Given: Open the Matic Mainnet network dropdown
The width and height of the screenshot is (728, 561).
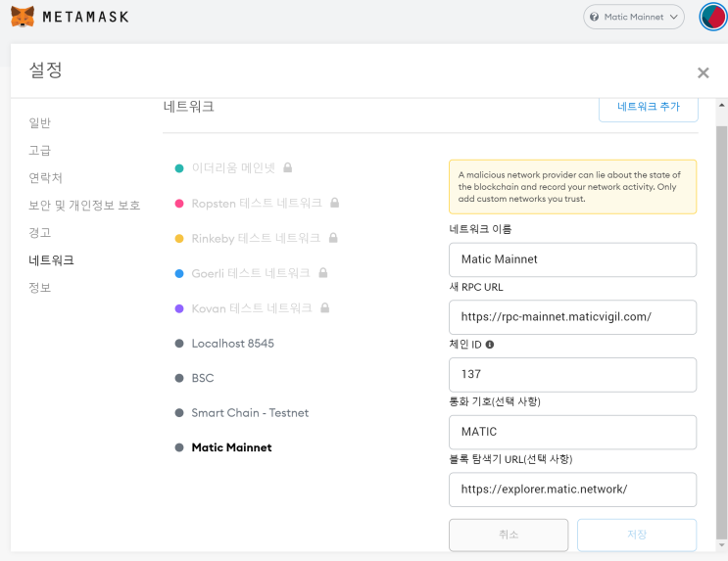Looking at the screenshot, I should 634,17.
